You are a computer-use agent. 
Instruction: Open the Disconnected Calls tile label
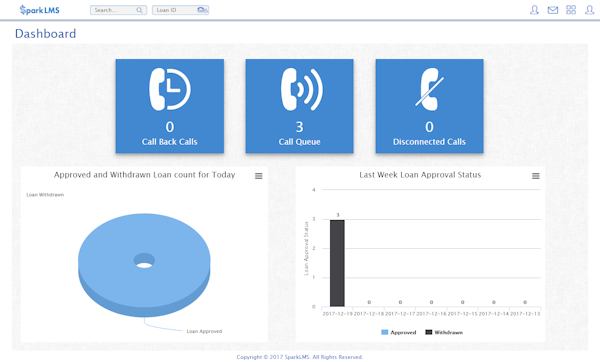pos(429,142)
